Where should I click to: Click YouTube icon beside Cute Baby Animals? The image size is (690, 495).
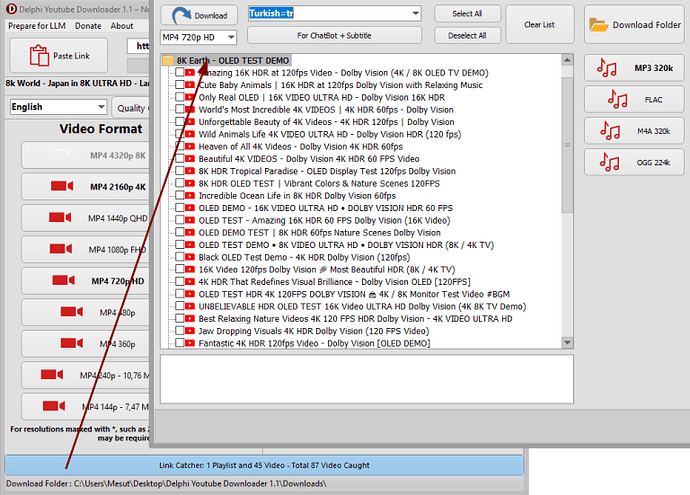point(190,85)
